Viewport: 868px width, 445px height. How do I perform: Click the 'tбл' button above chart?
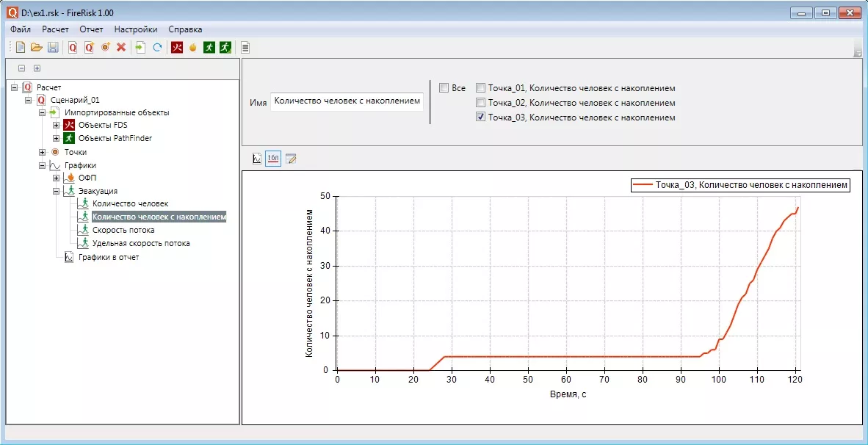click(273, 159)
